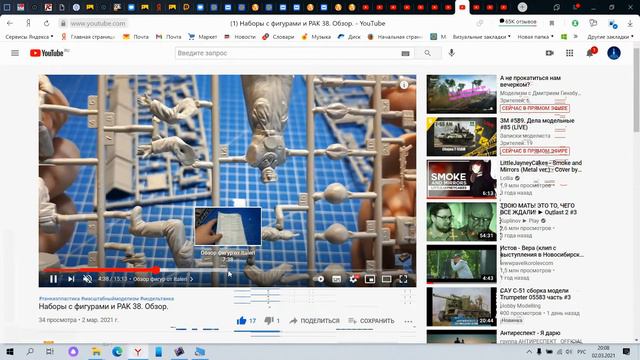Viewport: 640px width, 360px height.
Task: Open Outlast 2 #3 video title
Action: 537,209
